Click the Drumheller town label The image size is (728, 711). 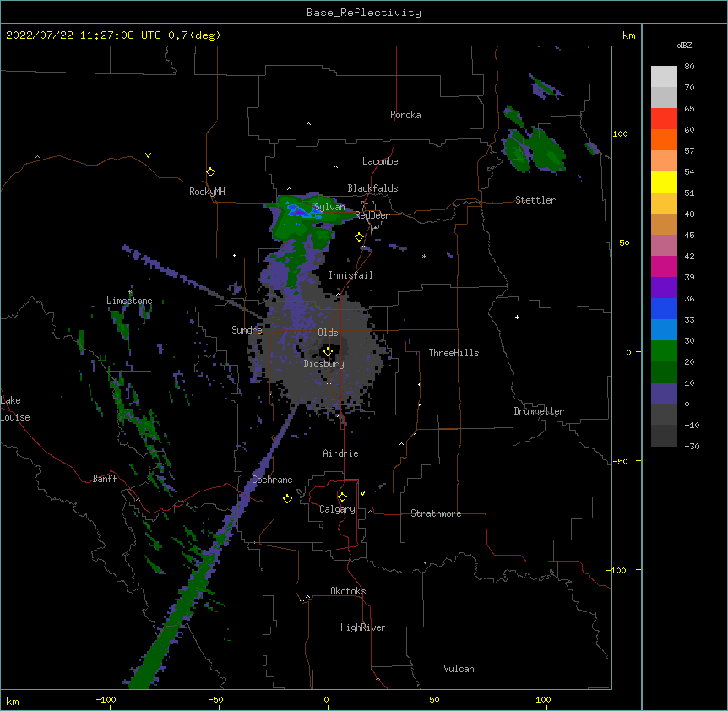coord(539,411)
